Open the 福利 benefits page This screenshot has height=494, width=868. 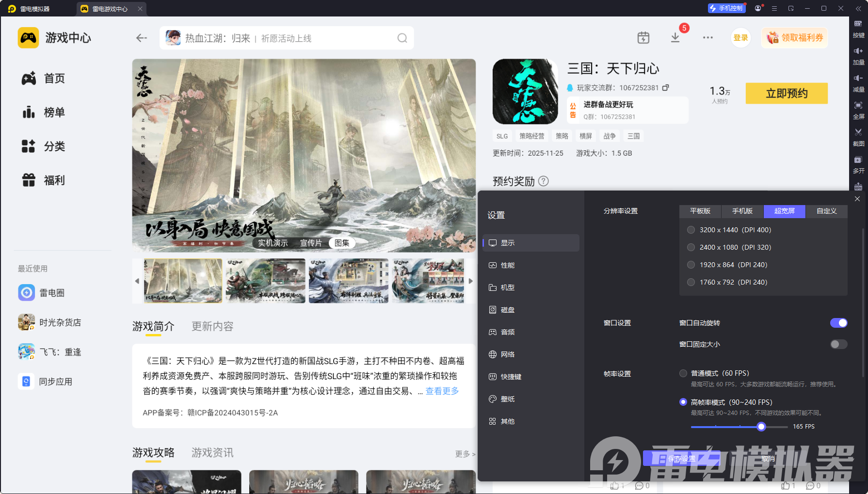(x=43, y=180)
